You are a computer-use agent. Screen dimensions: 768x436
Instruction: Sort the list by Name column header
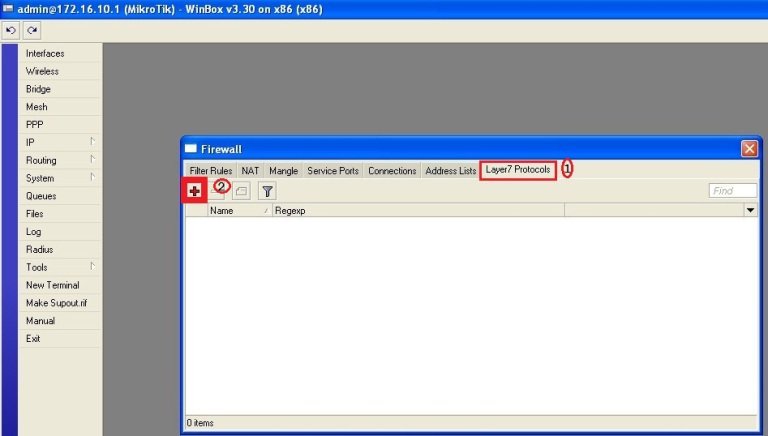coord(239,211)
